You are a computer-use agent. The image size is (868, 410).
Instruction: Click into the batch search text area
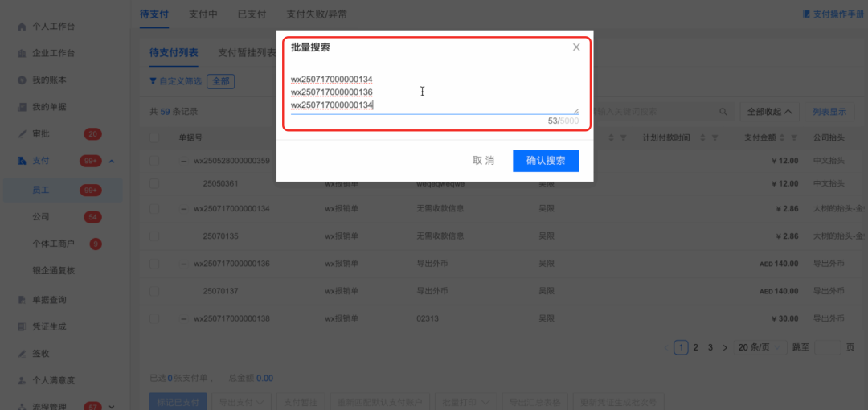point(435,92)
